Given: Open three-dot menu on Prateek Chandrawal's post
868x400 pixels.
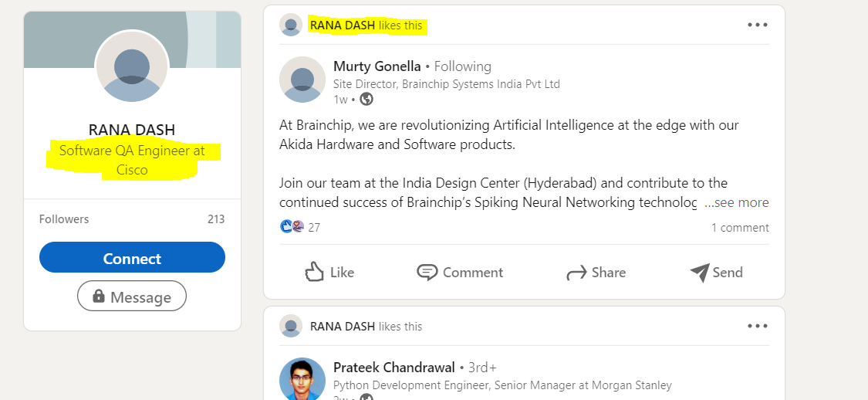Looking at the screenshot, I should click(758, 326).
